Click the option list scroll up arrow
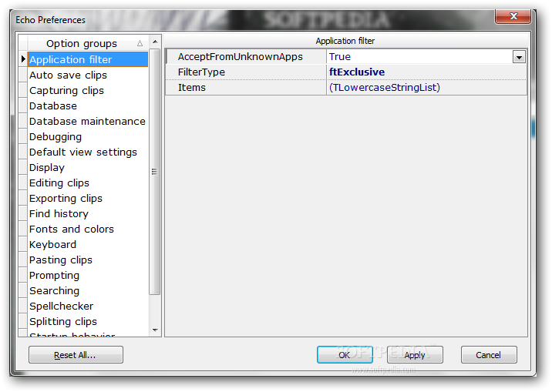This screenshot has height=392, width=552. [155, 42]
